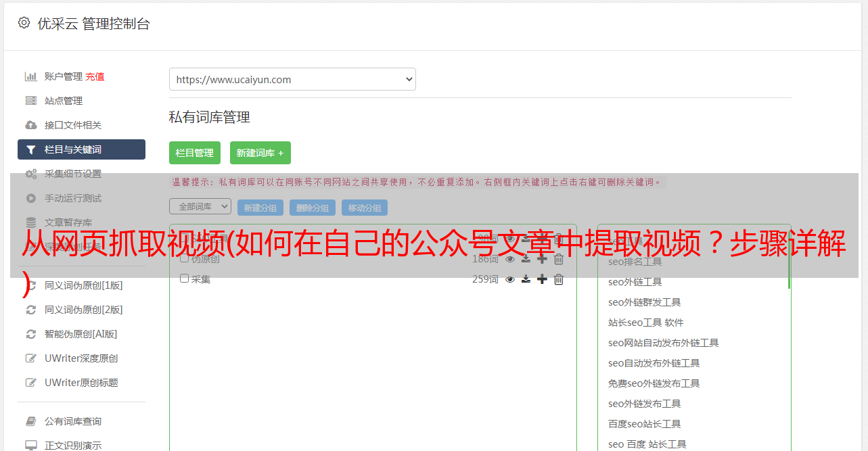
Task: Open 文章暂存库 via its database icon
Action: pos(30,222)
